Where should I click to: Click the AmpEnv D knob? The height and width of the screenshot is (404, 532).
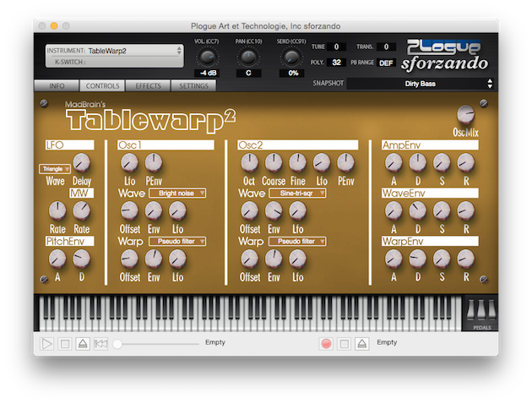coord(418,162)
